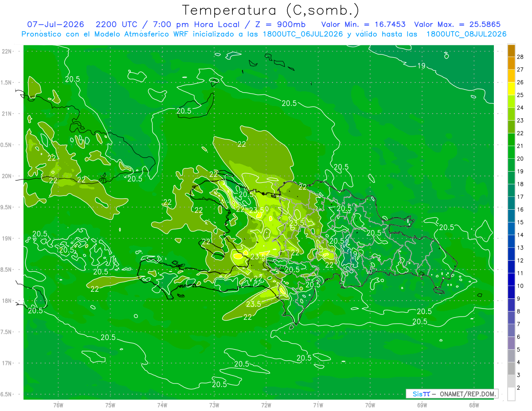532x411 pixels.
Task: Click the '19' value on color scale legend
Action: coord(520,171)
